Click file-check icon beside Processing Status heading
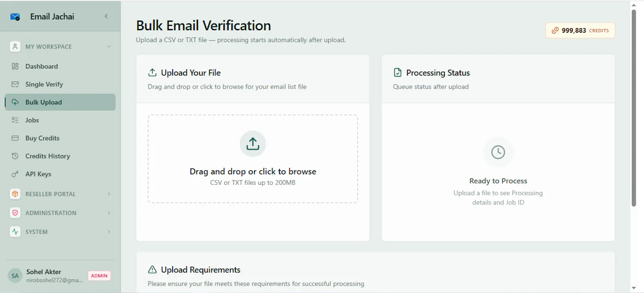 click(x=398, y=73)
